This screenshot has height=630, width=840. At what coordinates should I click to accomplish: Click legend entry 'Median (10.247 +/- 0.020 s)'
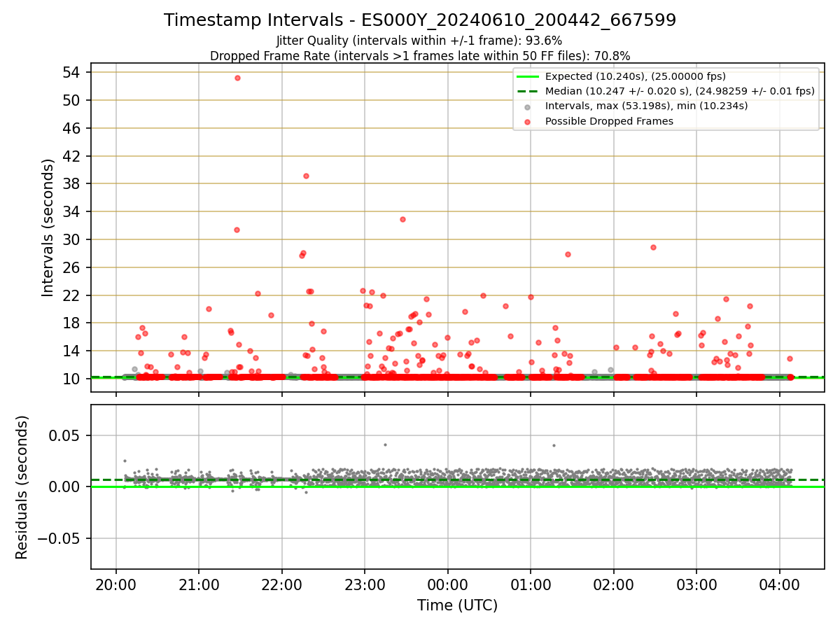coord(680,91)
